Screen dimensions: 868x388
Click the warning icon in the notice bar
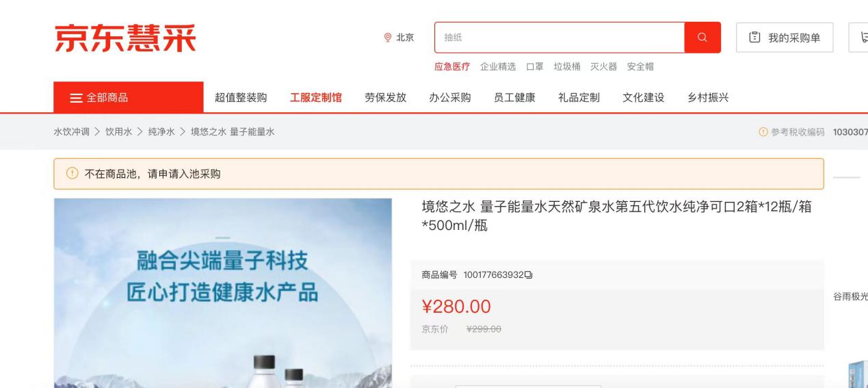pyautogui.click(x=72, y=174)
